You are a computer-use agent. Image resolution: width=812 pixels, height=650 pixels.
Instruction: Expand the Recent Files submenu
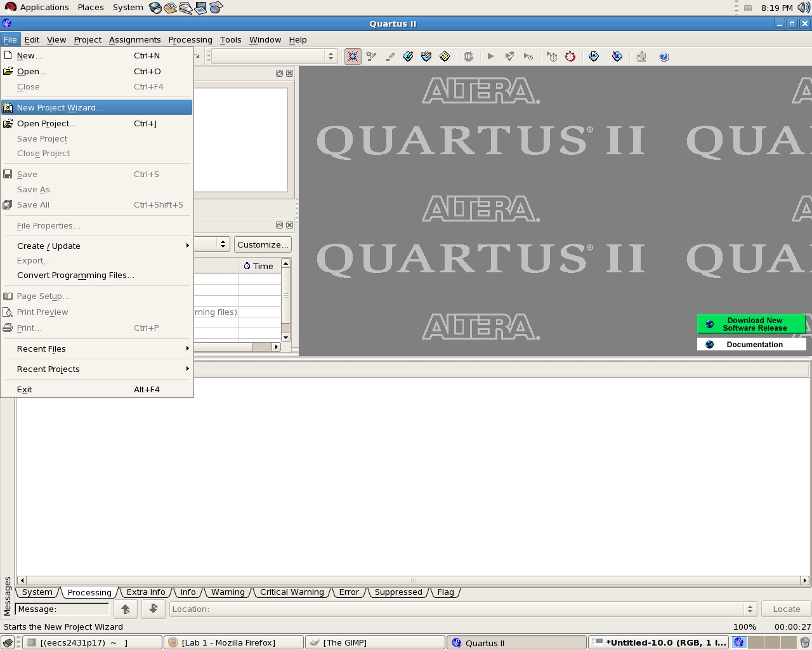point(96,348)
